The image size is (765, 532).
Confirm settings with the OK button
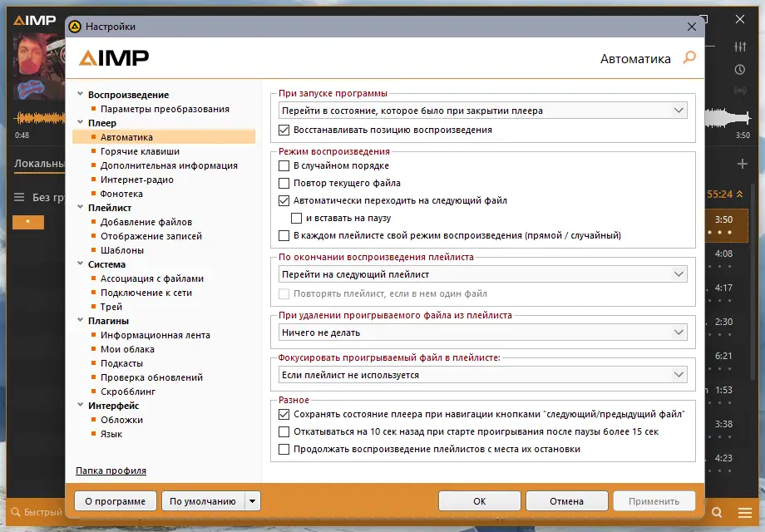479,500
